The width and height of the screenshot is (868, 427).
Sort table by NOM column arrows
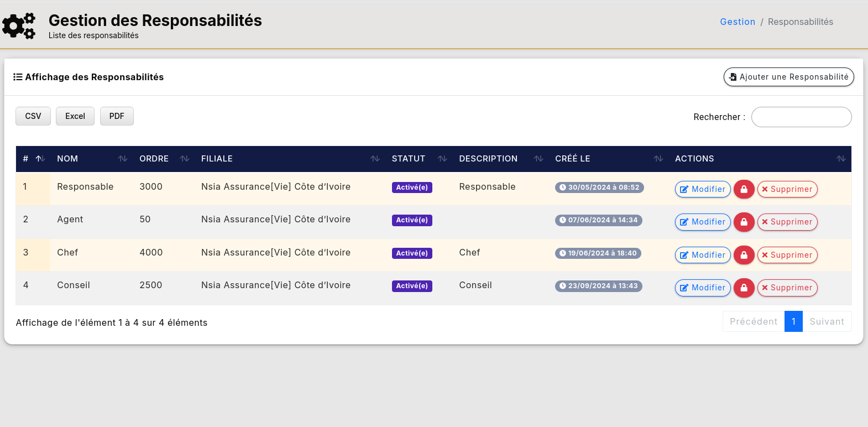tap(123, 159)
